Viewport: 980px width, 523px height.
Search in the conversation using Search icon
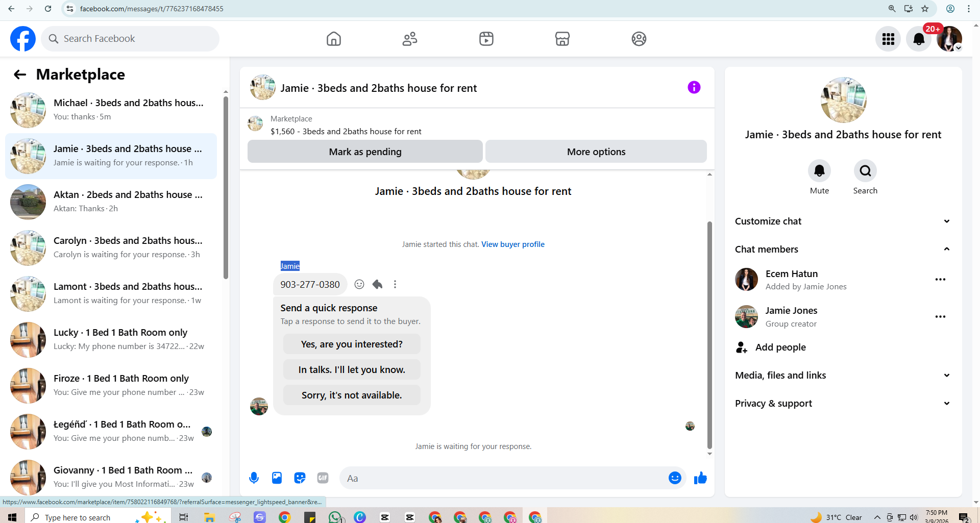pyautogui.click(x=865, y=171)
